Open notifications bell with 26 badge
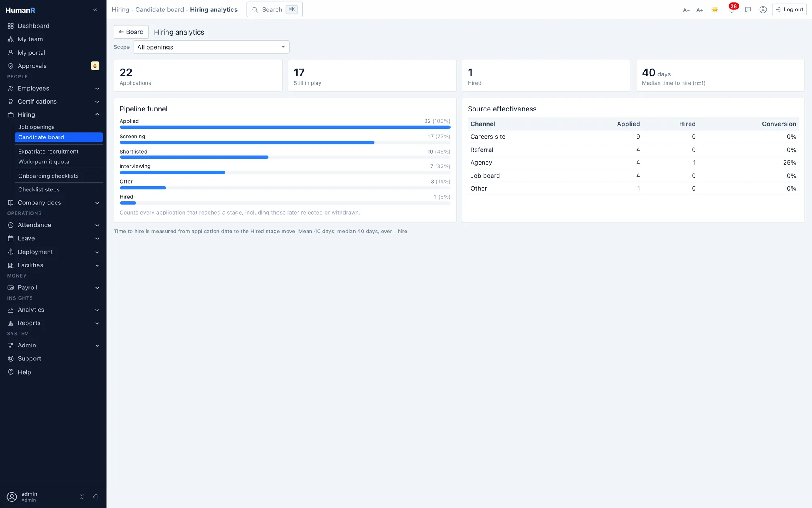 (x=732, y=9)
